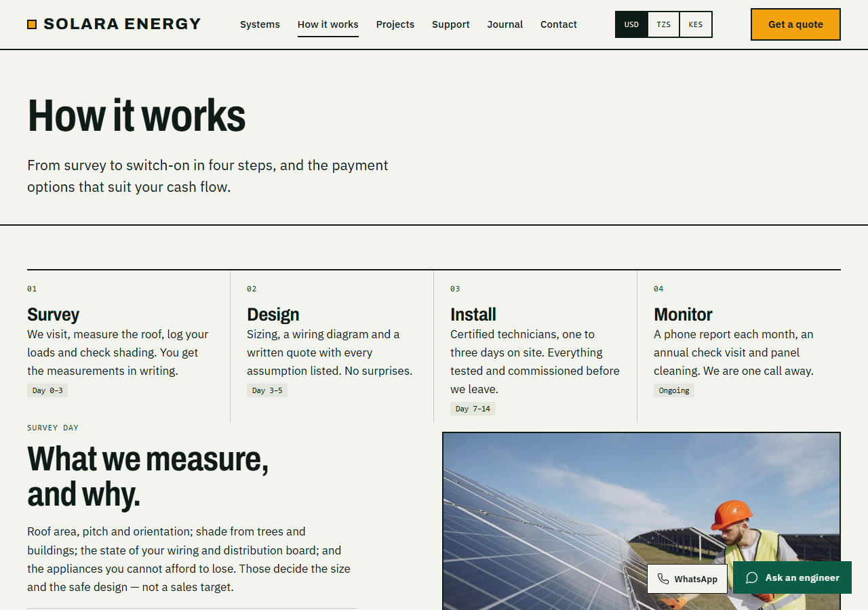Click the What we measure, and why heading
Viewport: 868px width, 610px height.
tap(148, 476)
